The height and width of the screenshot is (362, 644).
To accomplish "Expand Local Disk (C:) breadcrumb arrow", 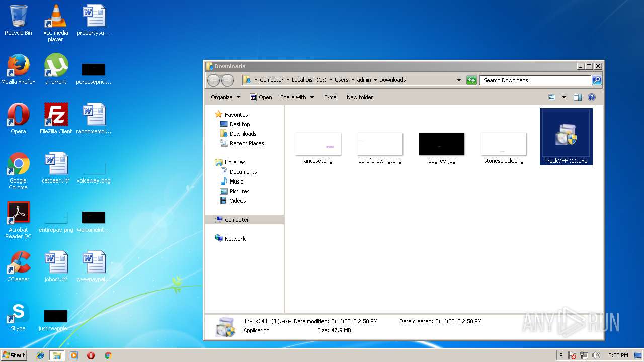I will (x=331, y=80).
